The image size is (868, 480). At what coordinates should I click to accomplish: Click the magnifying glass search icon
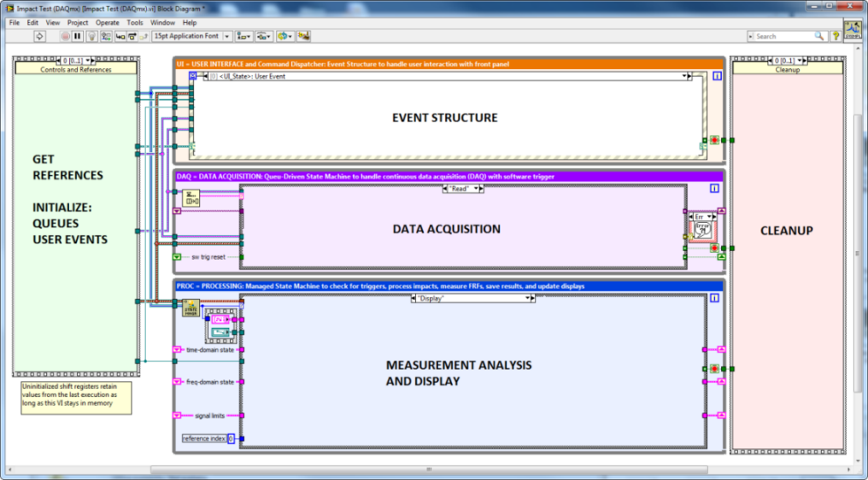819,36
